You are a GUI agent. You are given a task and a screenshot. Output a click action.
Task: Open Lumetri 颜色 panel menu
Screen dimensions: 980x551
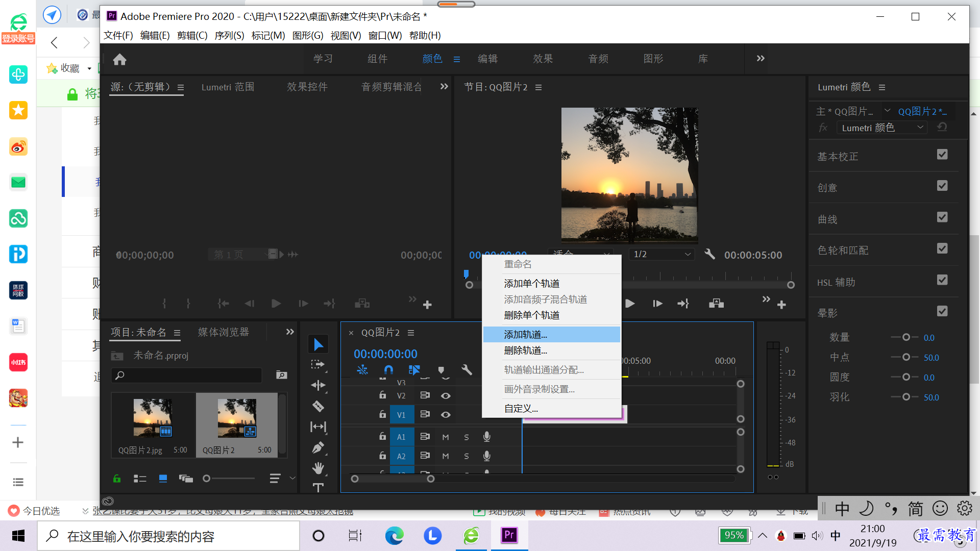[881, 87]
